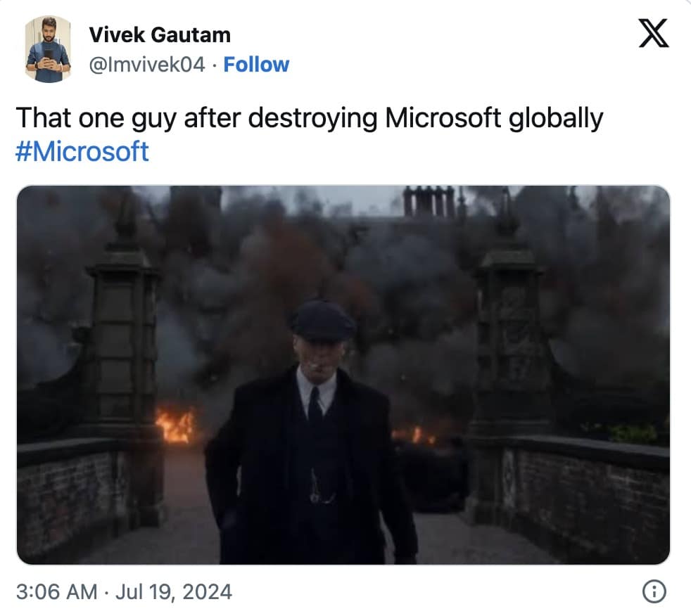Click the handle @Imvivek04
The width and height of the screenshot is (691, 616).
pos(149,65)
